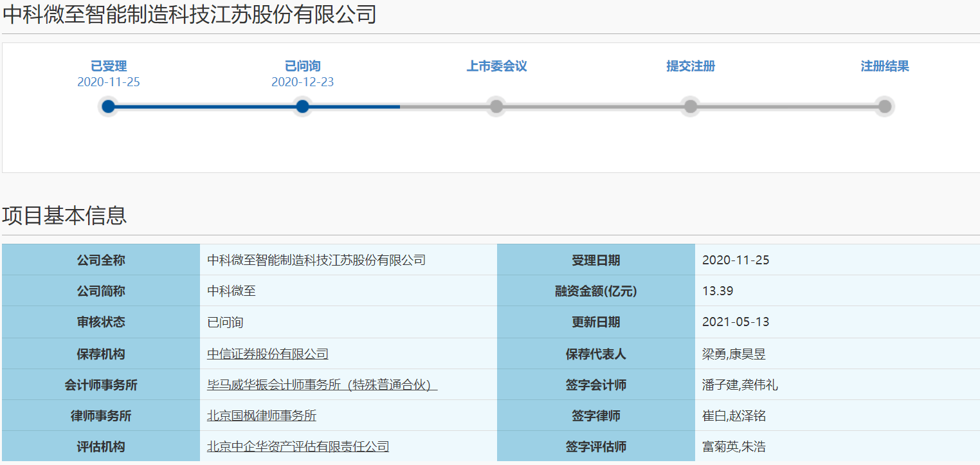The image size is (980, 465).
Task: Click the 已问询 timeline circle marker
Action: (302, 106)
